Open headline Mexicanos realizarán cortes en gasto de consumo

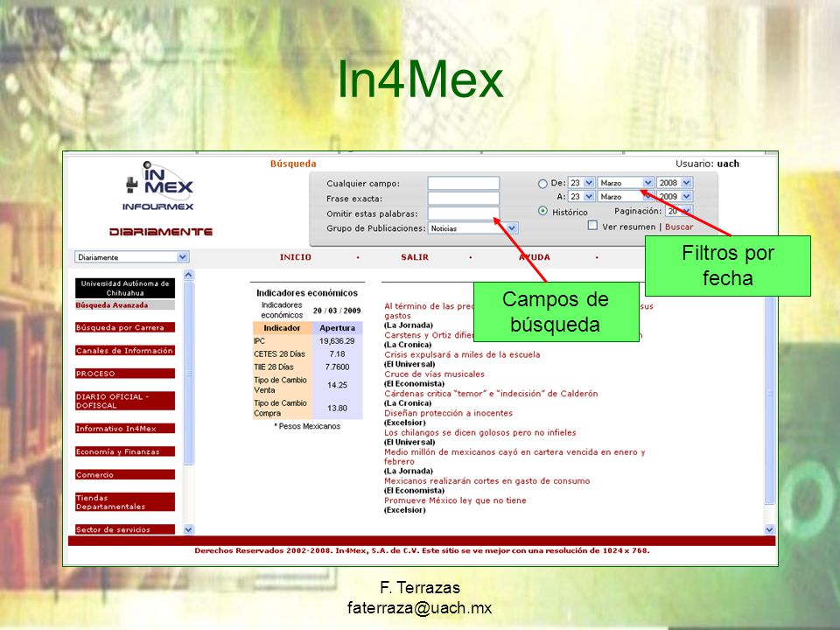tap(487, 481)
